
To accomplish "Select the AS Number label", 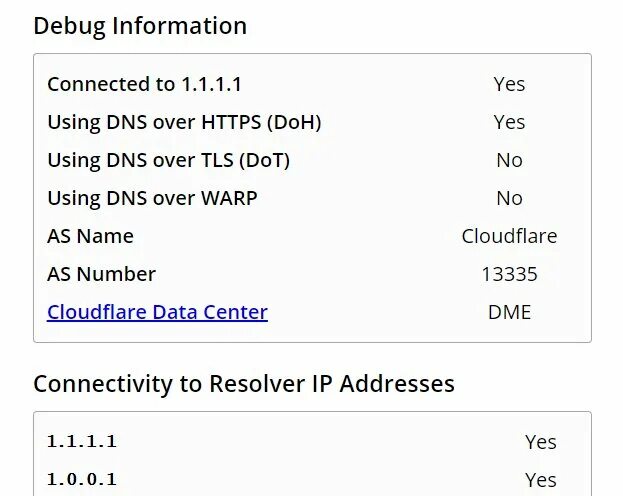I will point(101,274).
